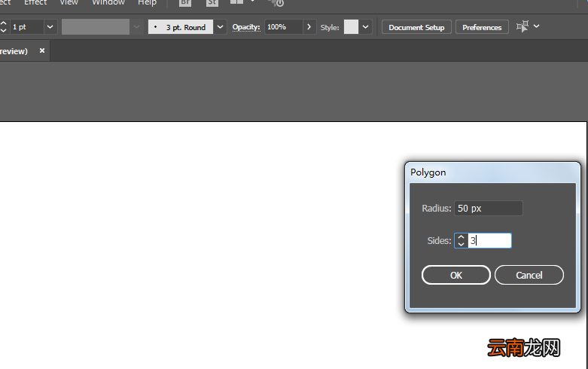Viewport: 588px width, 369px height.
Task: Click the GPU performance rocket icon
Action: point(276,3)
